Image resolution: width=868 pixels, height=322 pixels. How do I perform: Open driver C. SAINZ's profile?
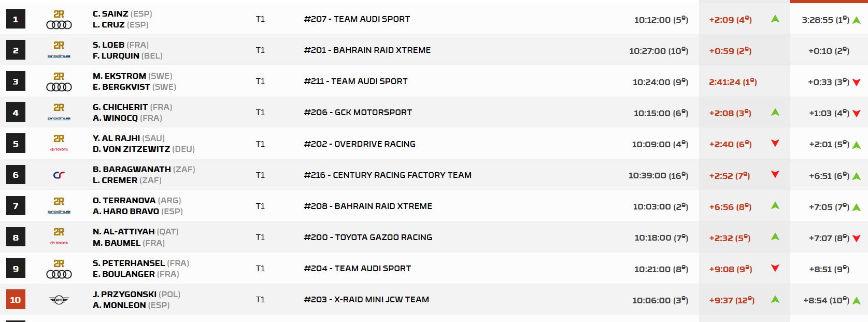(x=111, y=14)
